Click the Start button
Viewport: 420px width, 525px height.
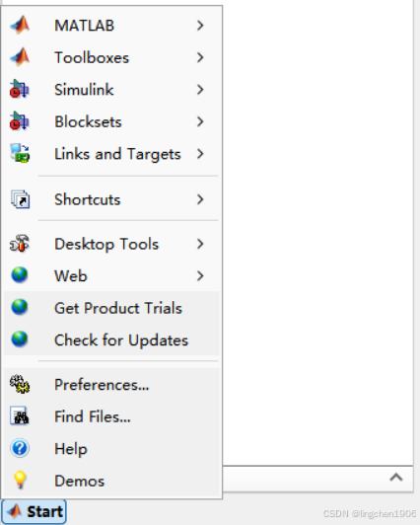point(34,511)
